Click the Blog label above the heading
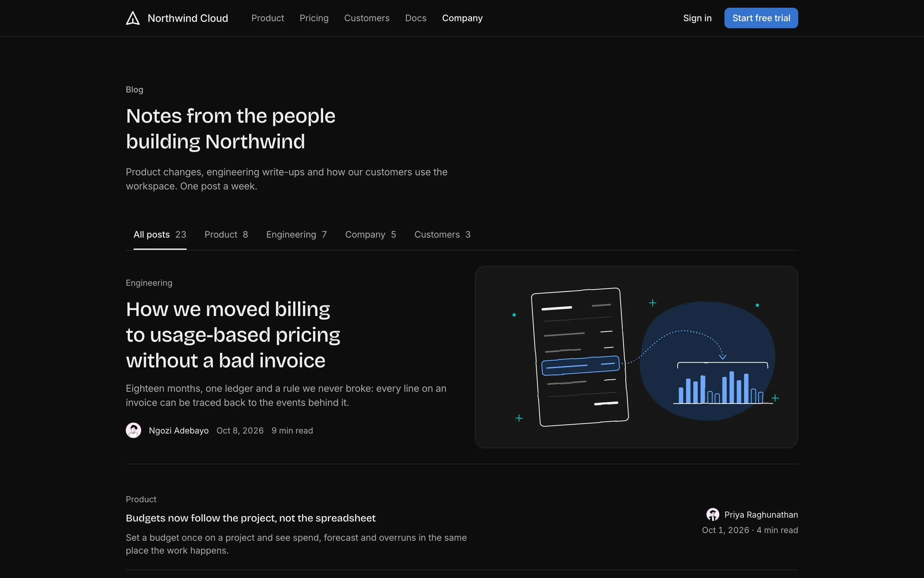The image size is (924, 578). 134,90
